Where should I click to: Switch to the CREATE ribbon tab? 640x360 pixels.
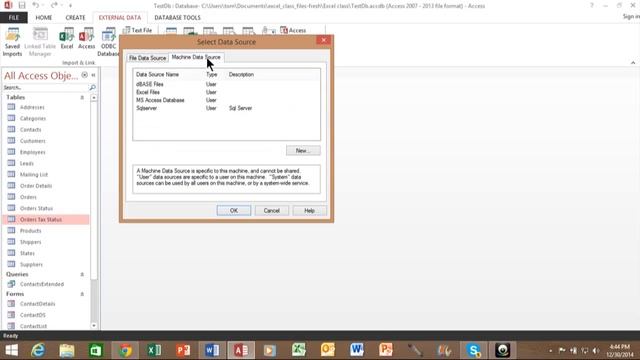click(x=76, y=18)
